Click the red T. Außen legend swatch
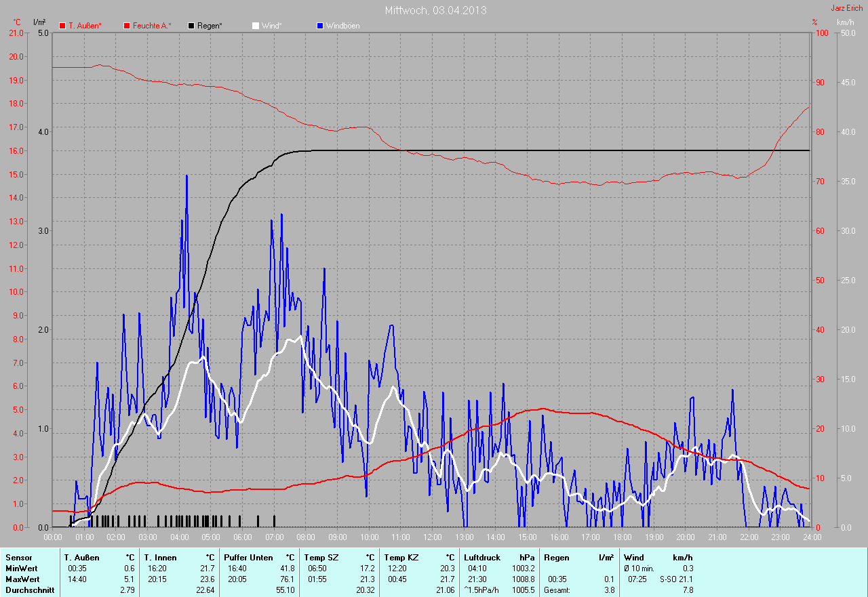Image resolution: width=868 pixels, height=597 pixels. coord(62,26)
